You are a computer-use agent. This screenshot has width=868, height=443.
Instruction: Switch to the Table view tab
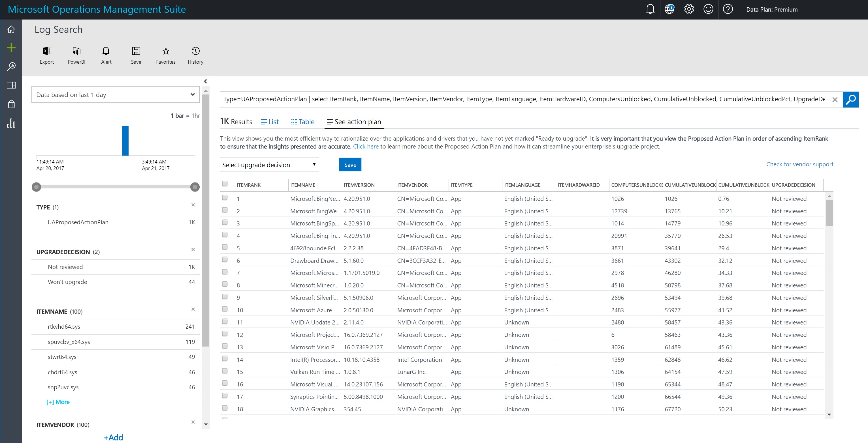click(x=302, y=122)
